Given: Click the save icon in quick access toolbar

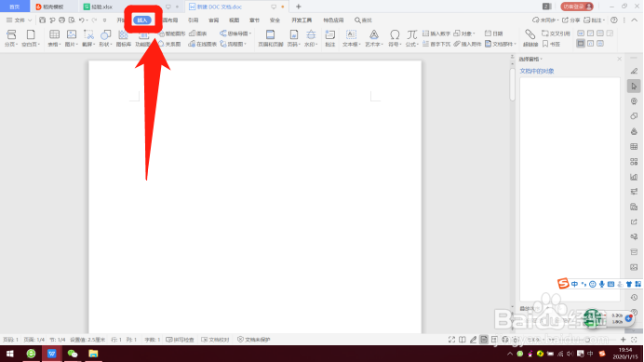Looking at the screenshot, I should 42,20.
